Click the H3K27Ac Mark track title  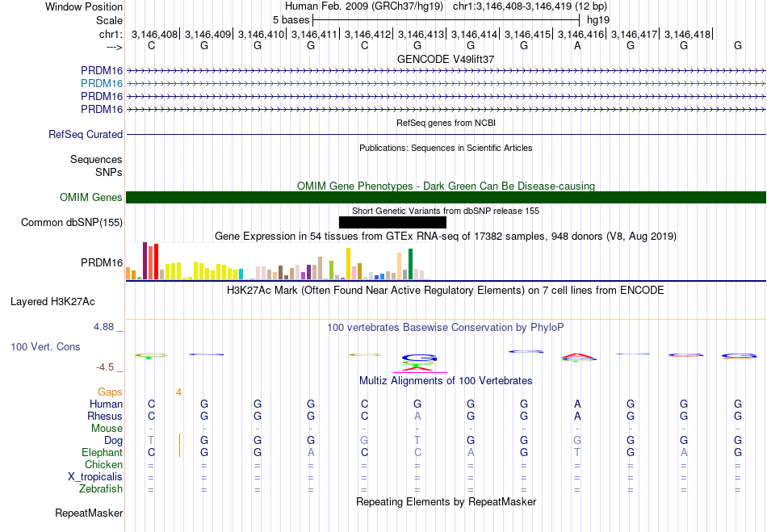coord(446,291)
